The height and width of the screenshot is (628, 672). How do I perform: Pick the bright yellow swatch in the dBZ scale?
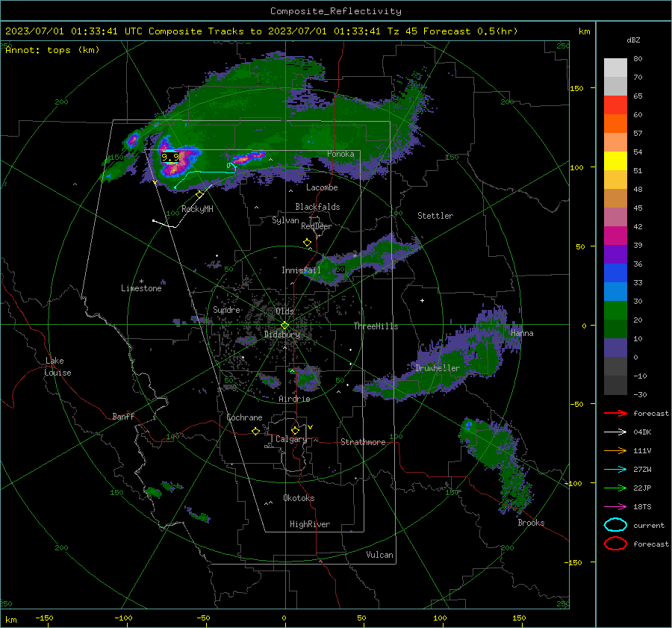(615, 161)
